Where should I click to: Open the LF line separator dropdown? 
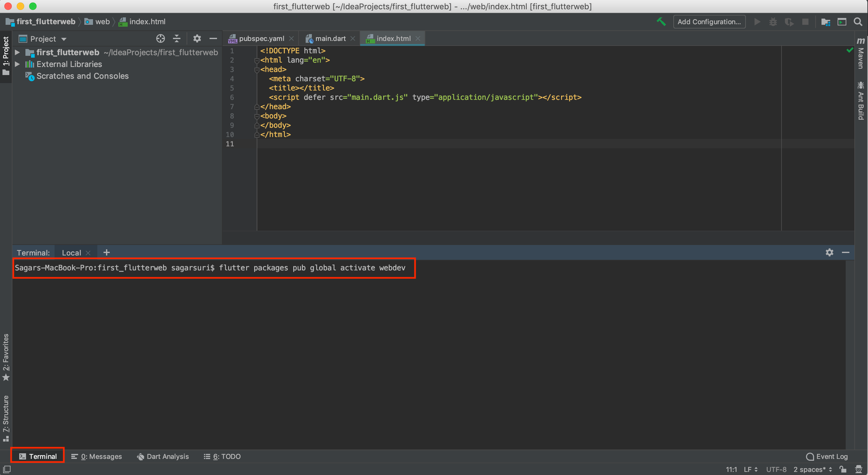tap(751, 469)
